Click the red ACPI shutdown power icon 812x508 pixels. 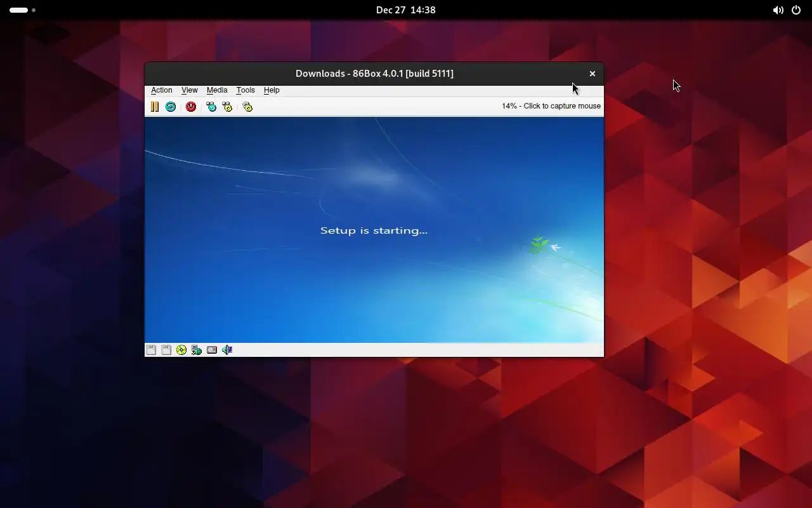[191, 107]
